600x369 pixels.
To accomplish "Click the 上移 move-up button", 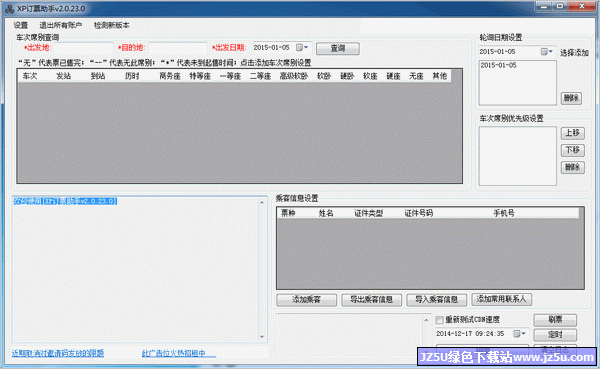I will [x=573, y=133].
